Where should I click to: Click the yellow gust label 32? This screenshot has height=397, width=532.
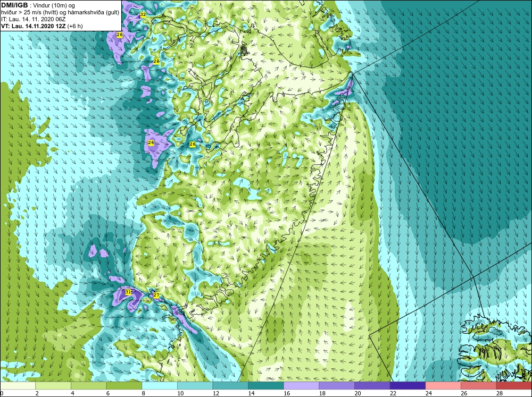click(143, 14)
